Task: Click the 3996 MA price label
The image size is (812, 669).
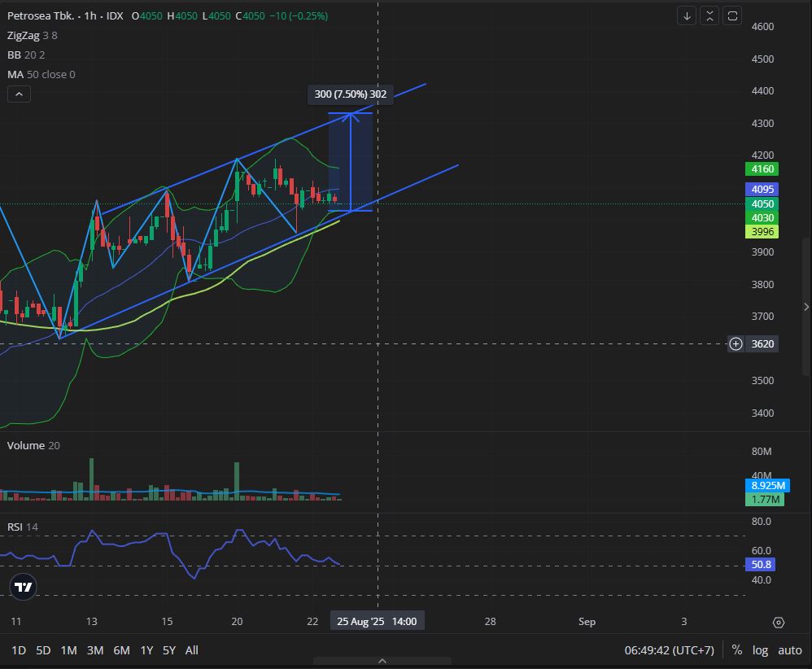Action: click(762, 232)
